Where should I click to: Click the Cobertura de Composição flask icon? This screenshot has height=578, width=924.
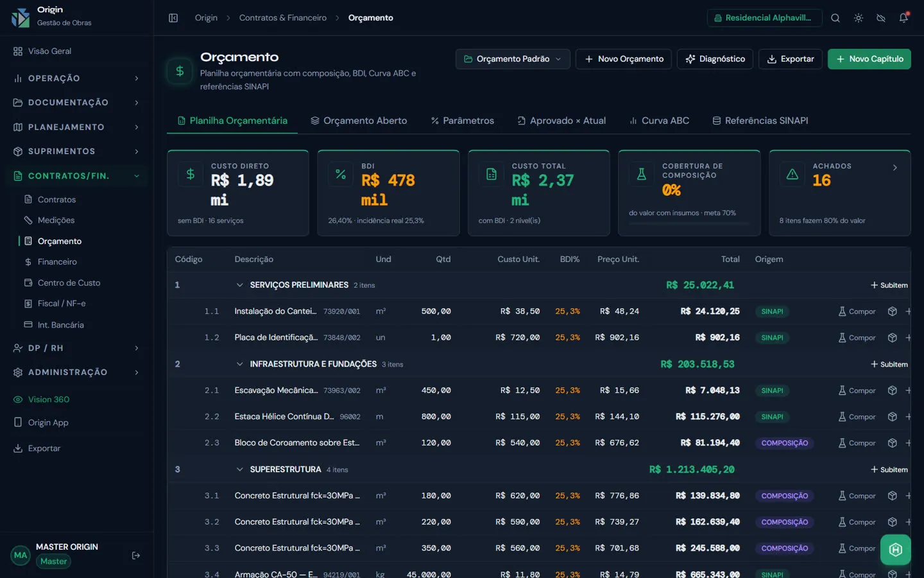[641, 174]
